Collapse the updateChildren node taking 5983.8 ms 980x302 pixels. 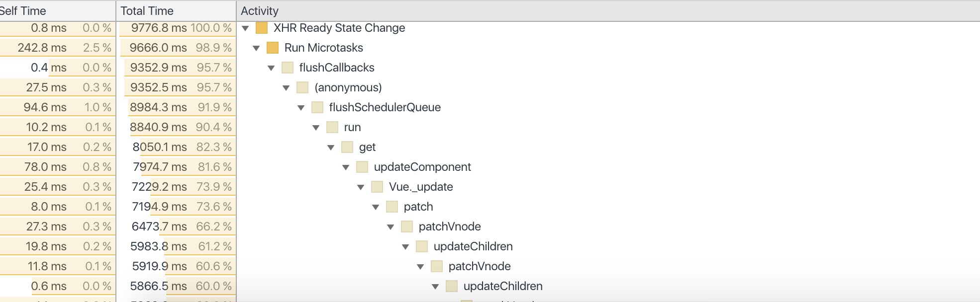[x=405, y=247]
